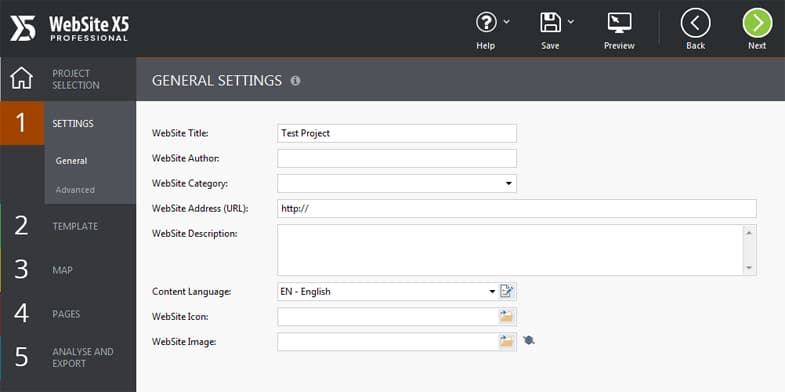This screenshot has height=392, width=785.
Task: Go Back with the left arrow circle
Action: tap(695, 24)
